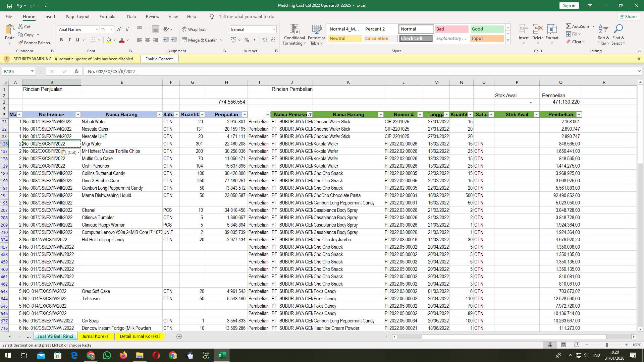
Task: Insert a Format as Table style
Action: (316, 35)
